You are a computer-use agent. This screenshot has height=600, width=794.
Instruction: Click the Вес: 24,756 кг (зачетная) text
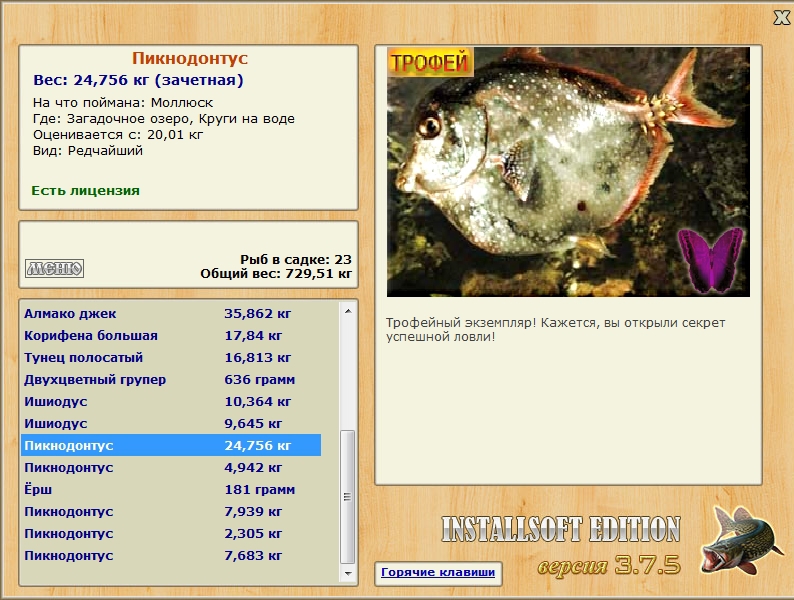coord(138,80)
